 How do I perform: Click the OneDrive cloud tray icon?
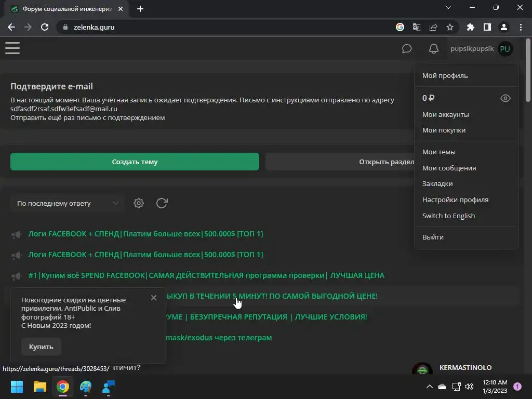click(x=442, y=387)
